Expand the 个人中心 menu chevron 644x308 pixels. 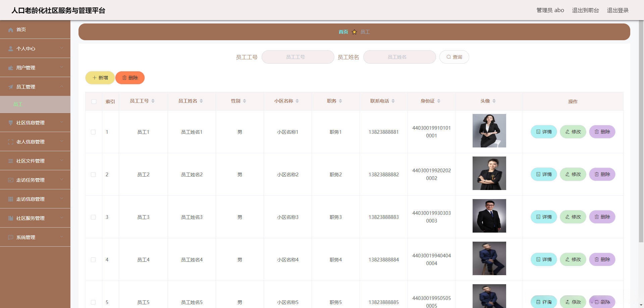point(62,48)
